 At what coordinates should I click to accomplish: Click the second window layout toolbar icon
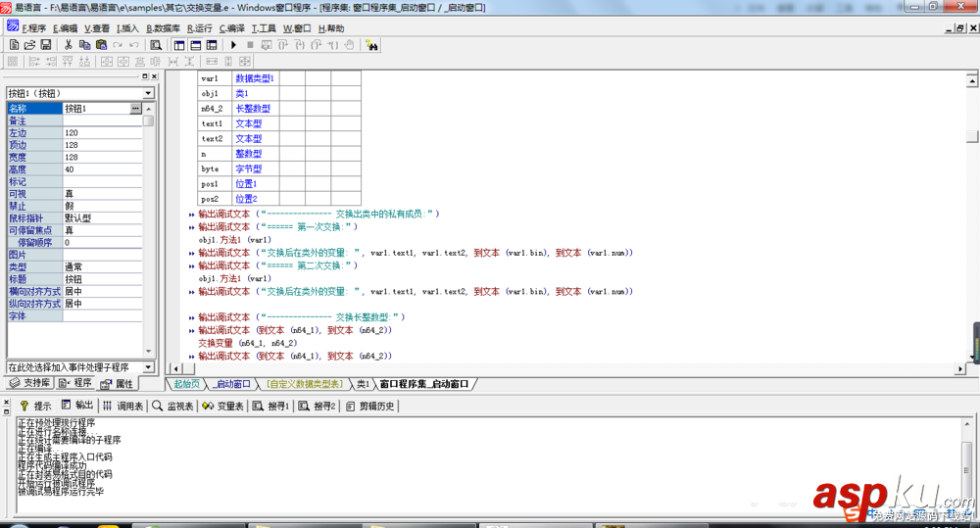point(196,45)
